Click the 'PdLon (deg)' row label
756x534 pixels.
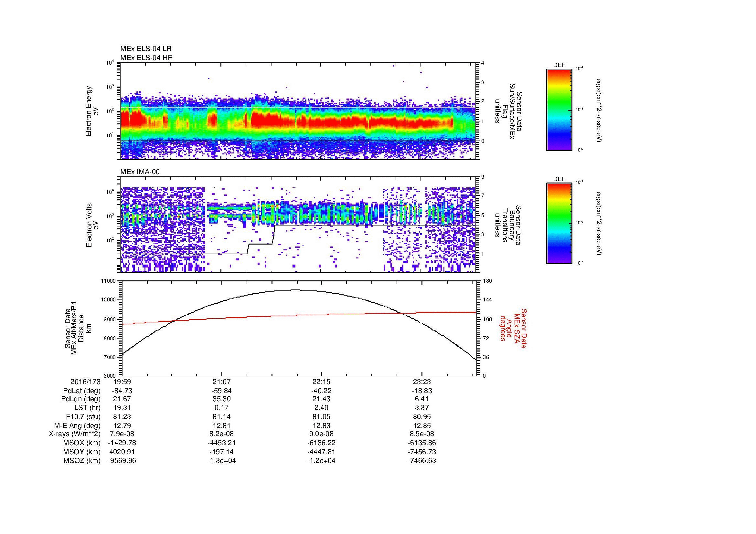81,399
